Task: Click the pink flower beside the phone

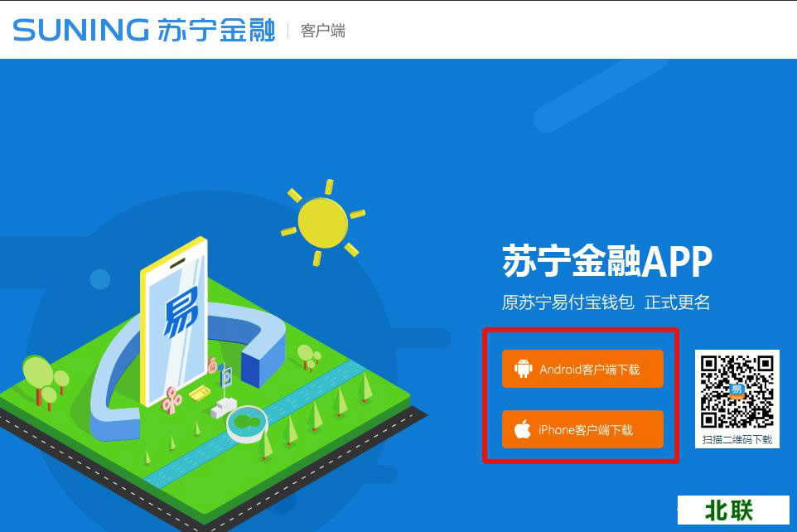Action: pyautogui.click(x=171, y=399)
